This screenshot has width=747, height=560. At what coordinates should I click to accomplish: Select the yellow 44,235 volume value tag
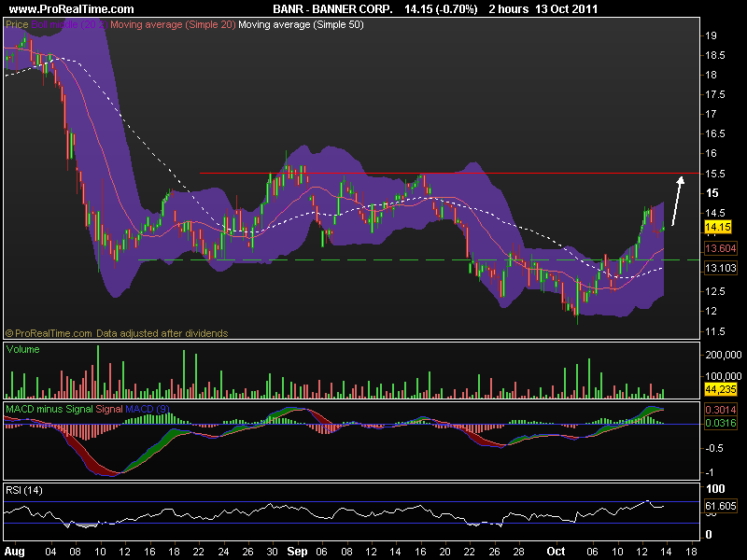click(x=720, y=389)
